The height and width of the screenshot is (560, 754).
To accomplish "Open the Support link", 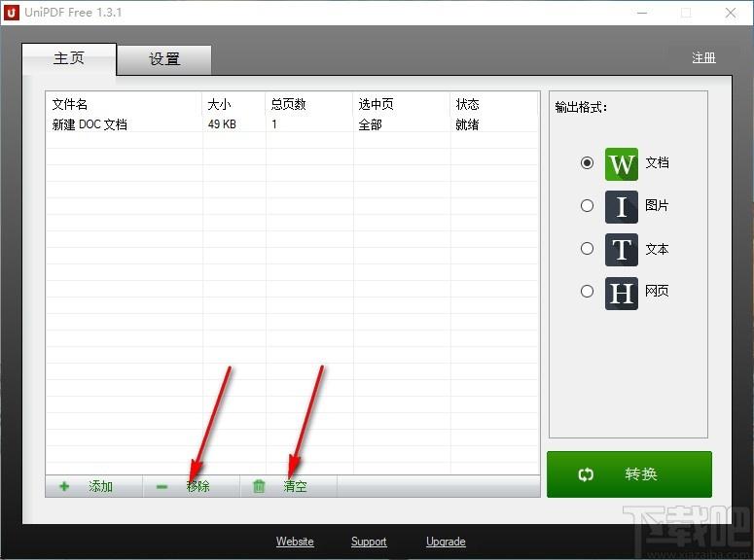I will [369, 542].
